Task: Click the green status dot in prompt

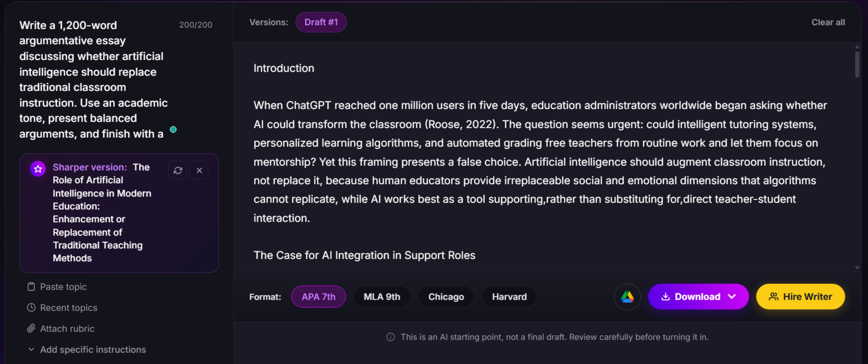Action: click(x=173, y=129)
